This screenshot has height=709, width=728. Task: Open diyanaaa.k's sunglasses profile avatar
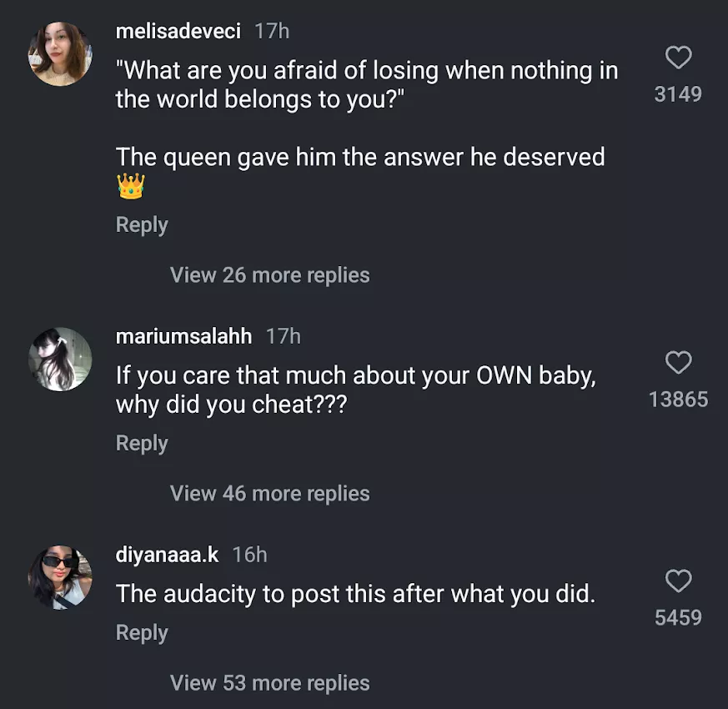point(60,577)
